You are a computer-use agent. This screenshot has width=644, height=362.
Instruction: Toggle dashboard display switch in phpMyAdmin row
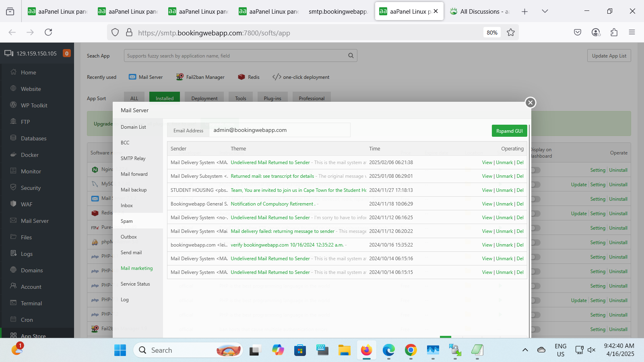click(x=535, y=243)
